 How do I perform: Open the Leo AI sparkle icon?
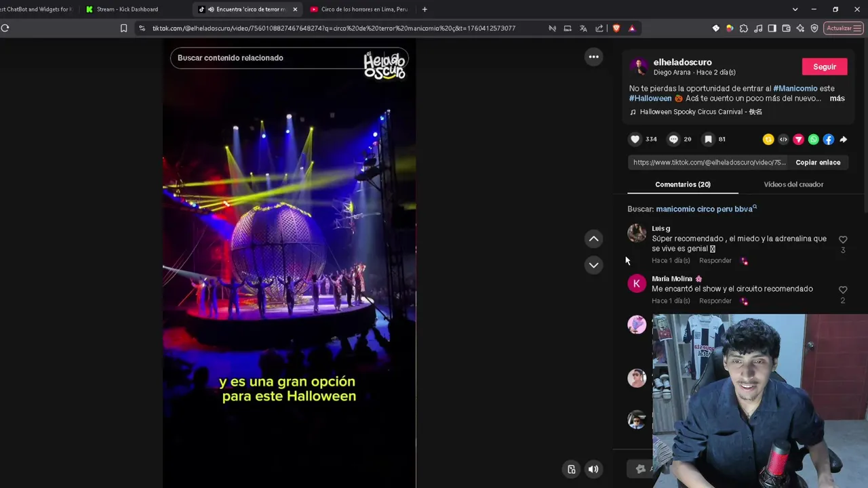(x=801, y=28)
